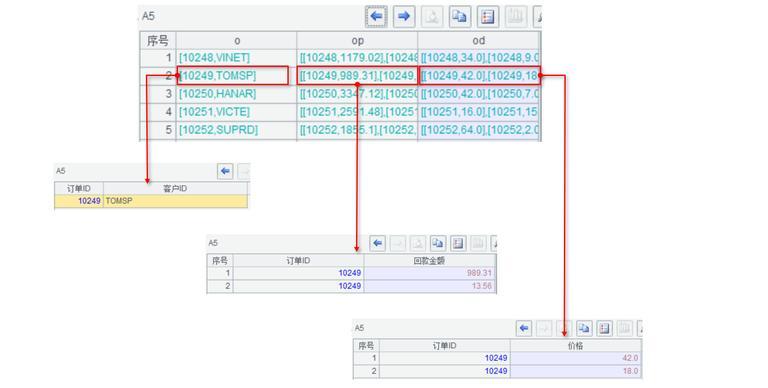
Task: Click 订单ID header in the 客户ID panel
Action: tap(79, 189)
